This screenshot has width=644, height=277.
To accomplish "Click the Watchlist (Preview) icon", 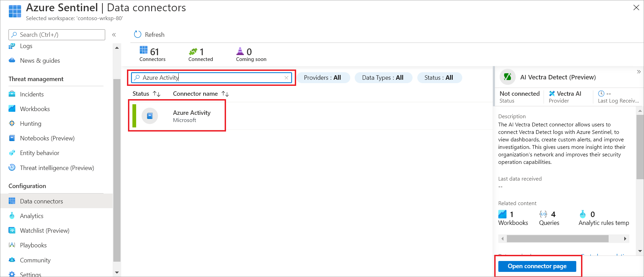I will click(12, 230).
